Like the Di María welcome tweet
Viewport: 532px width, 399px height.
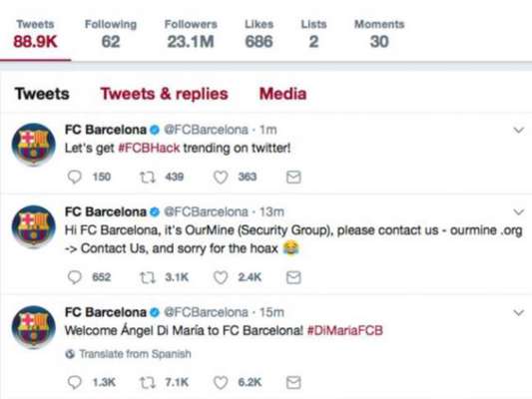click(x=221, y=382)
